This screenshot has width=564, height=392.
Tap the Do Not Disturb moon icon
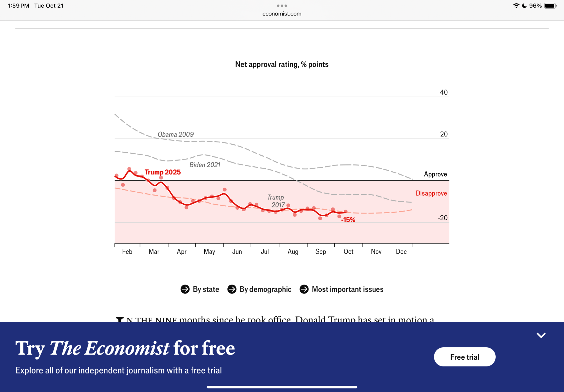coord(524,6)
